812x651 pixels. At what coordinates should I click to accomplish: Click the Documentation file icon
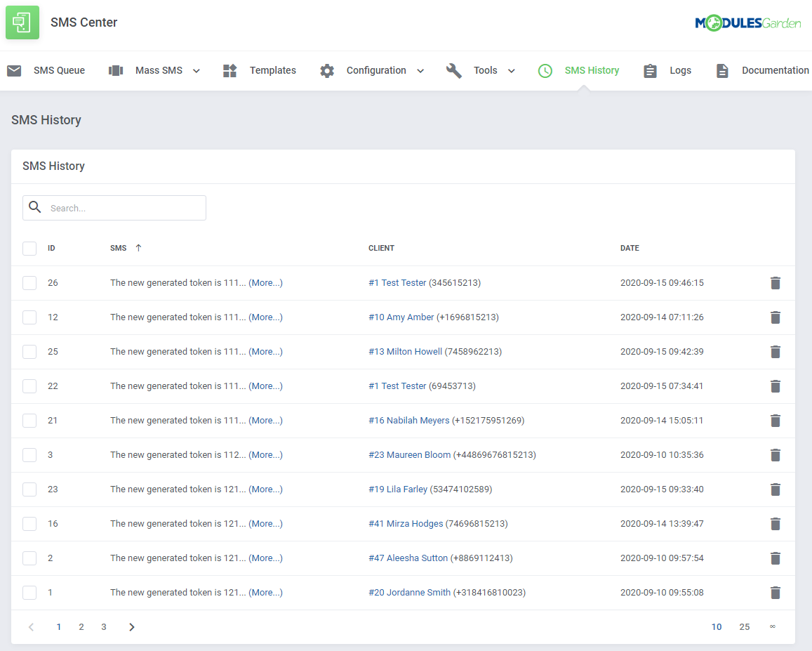point(722,70)
